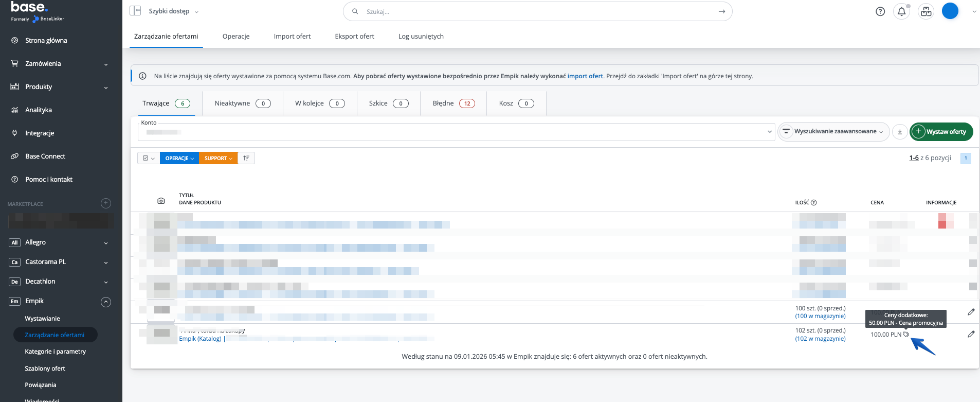980x402 pixels.
Task: Click the download export icon
Action: click(900, 132)
